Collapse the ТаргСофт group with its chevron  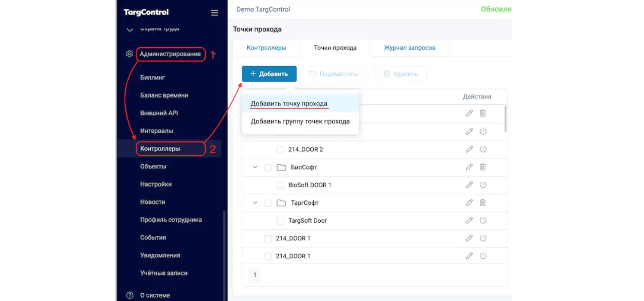pyautogui.click(x=255, y=203)
